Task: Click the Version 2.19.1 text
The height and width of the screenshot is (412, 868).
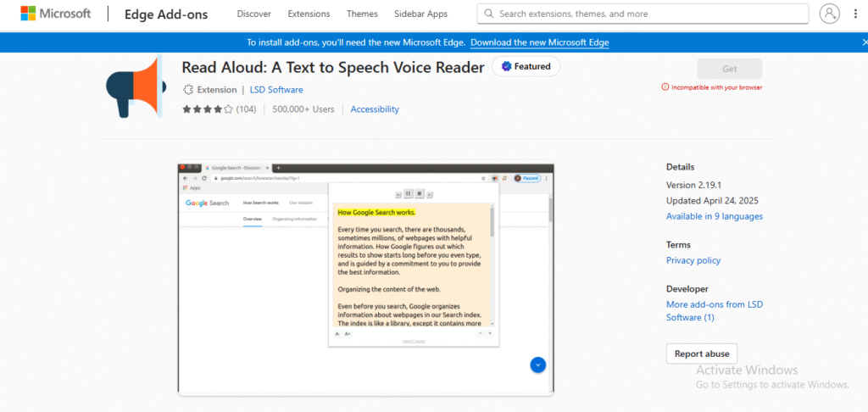Action: click(693, 185)
